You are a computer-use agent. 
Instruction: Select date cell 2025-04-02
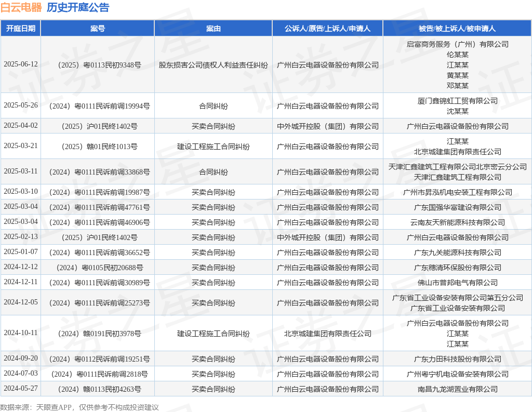coord(21,126)
